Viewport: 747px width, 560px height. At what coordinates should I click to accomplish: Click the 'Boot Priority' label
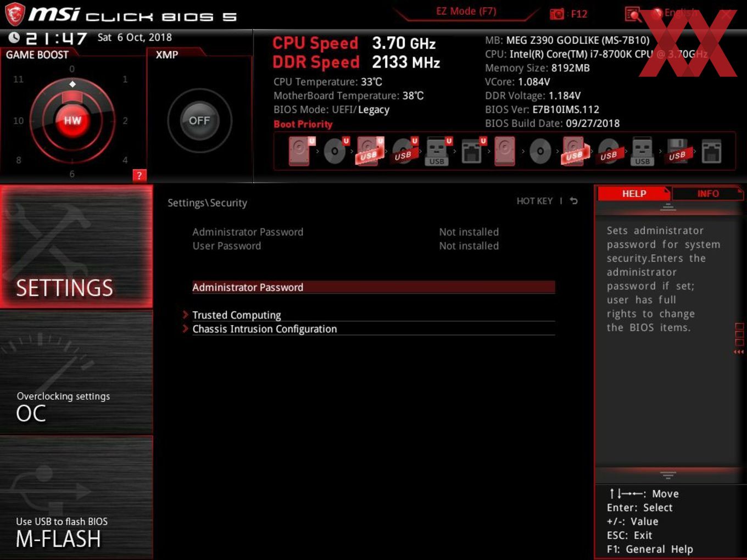[x=303, y=124]
